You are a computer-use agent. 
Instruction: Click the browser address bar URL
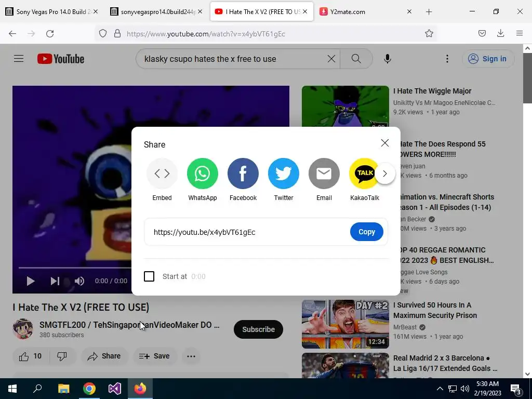[206, 34]
